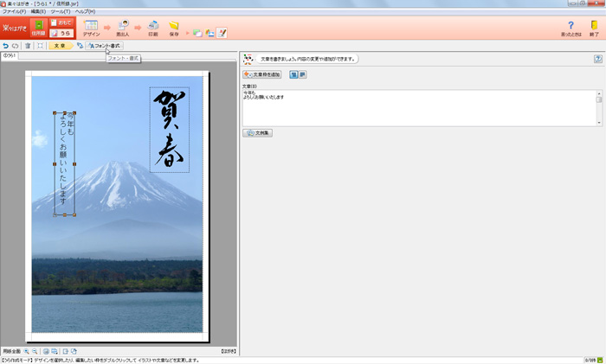The image size is (606, 364).
Task: Open the ツール menu
Action: [60, 11]
